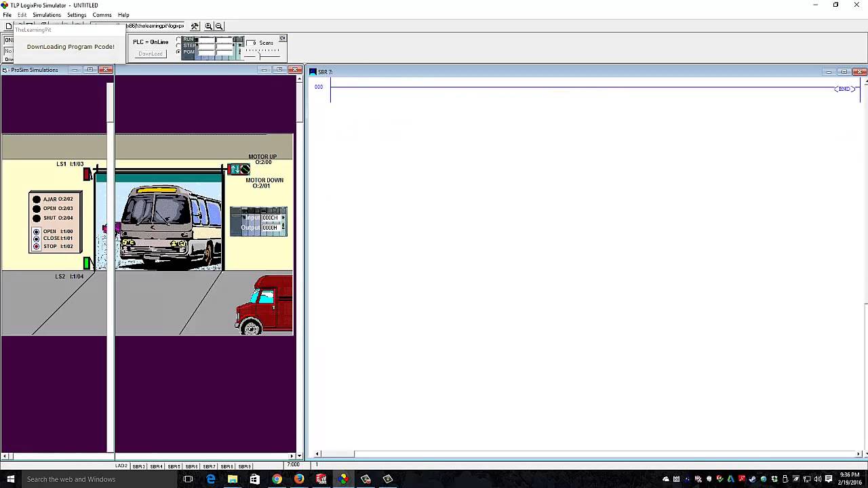This screenshot has height=488, width=868.
Task: Switch to the SBR 9 tab
Action: coord(245,466)
